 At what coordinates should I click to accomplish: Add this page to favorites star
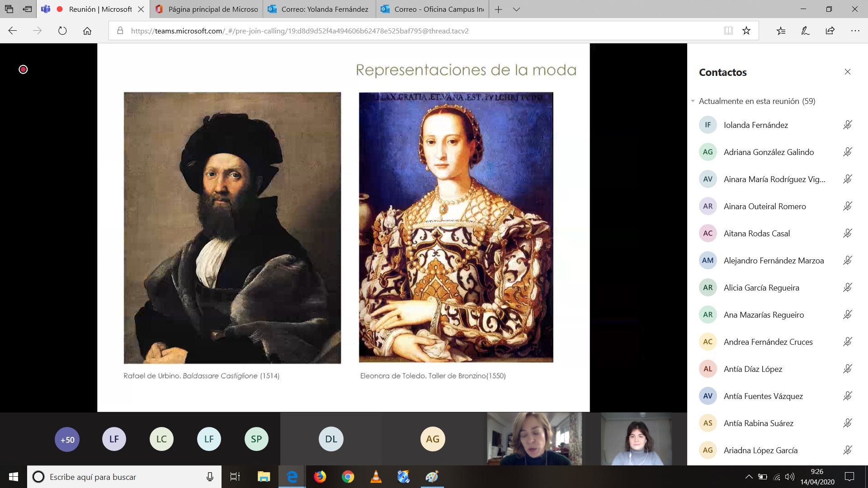[746, 31]
